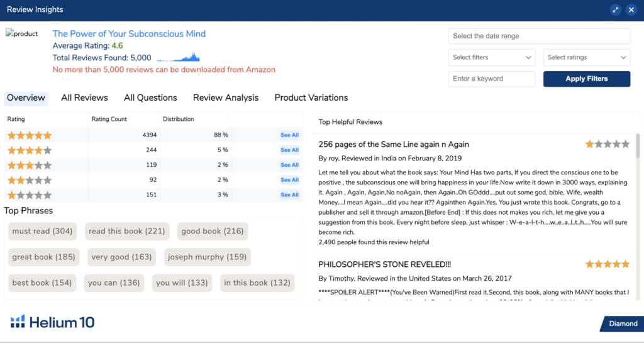Click the date range selector field
The height and width of the screenshot is (343, 644).
click(539, 36)
